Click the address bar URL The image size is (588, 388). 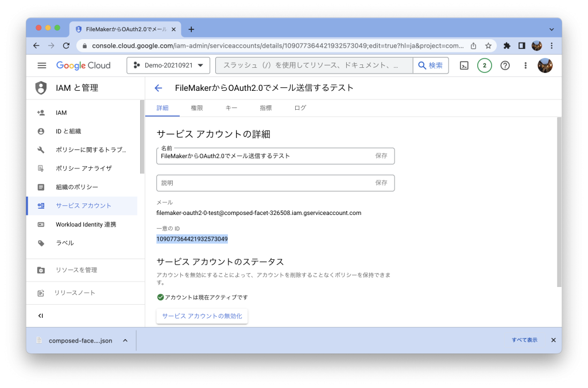coord(277,46)
